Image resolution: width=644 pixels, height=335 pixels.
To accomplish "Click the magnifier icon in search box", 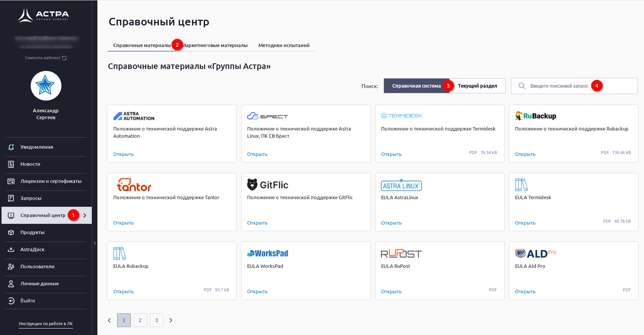I will point(522,86).
